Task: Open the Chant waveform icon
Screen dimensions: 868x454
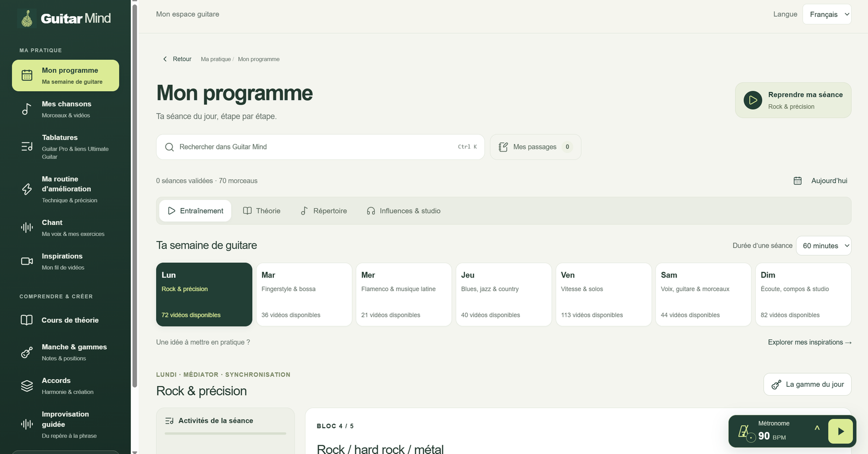Action: tap(27, 228)
